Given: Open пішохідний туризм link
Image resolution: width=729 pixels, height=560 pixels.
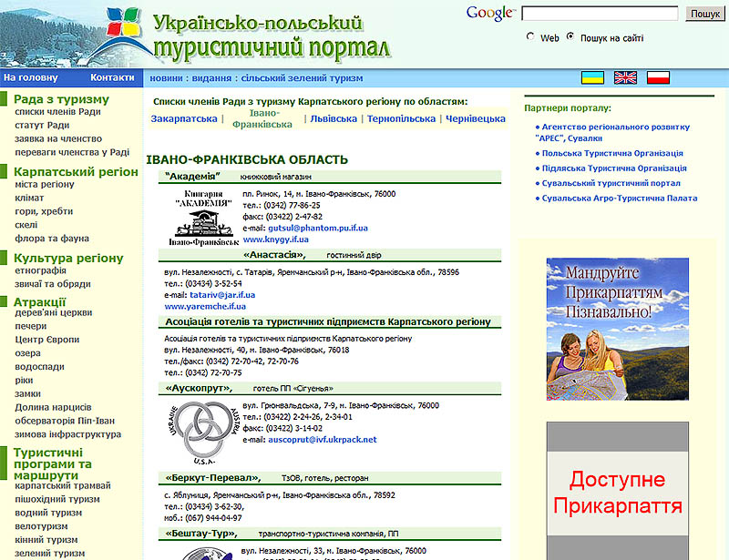Looking at the screenshot, I should coord(57,499).
